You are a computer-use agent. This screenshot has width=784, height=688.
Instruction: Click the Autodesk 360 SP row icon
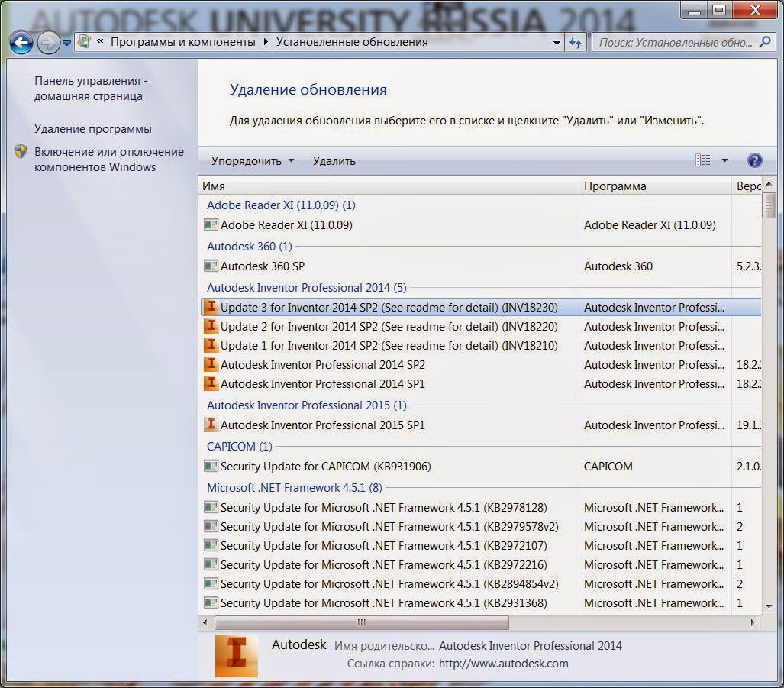[211, 266]
